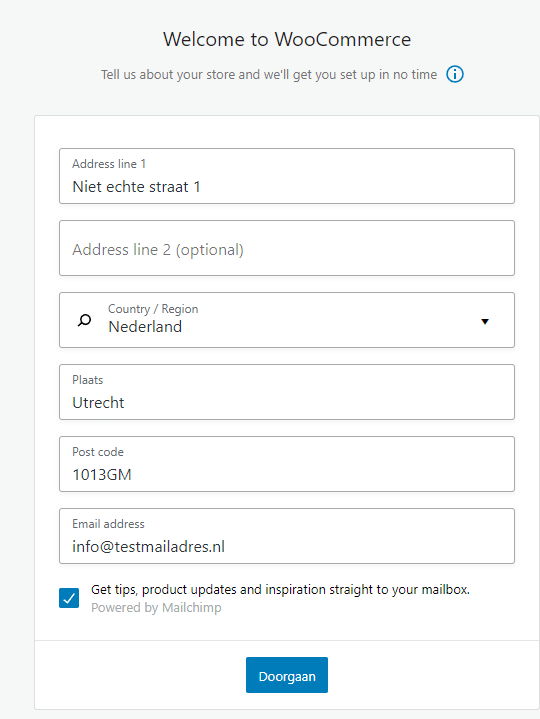Click the 'Niet echte straat 1' text

[x=136, y=187]
